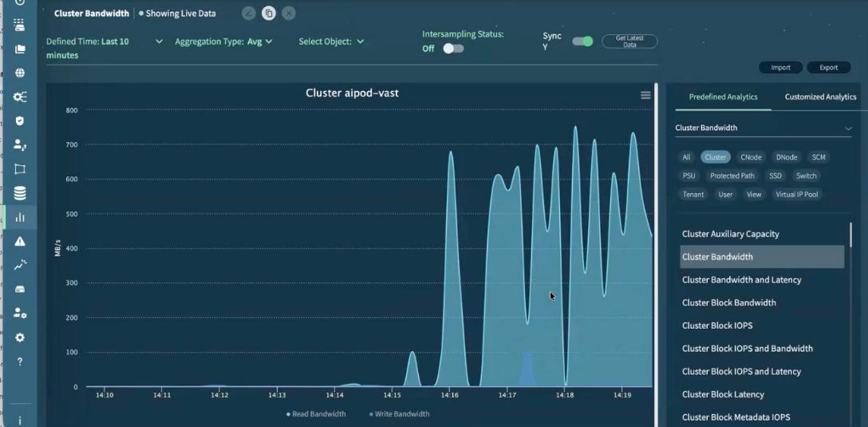The width and height of the screenshot is (868, 427).
Task: Select the User filter chip
Action: (x=725, y=195)
